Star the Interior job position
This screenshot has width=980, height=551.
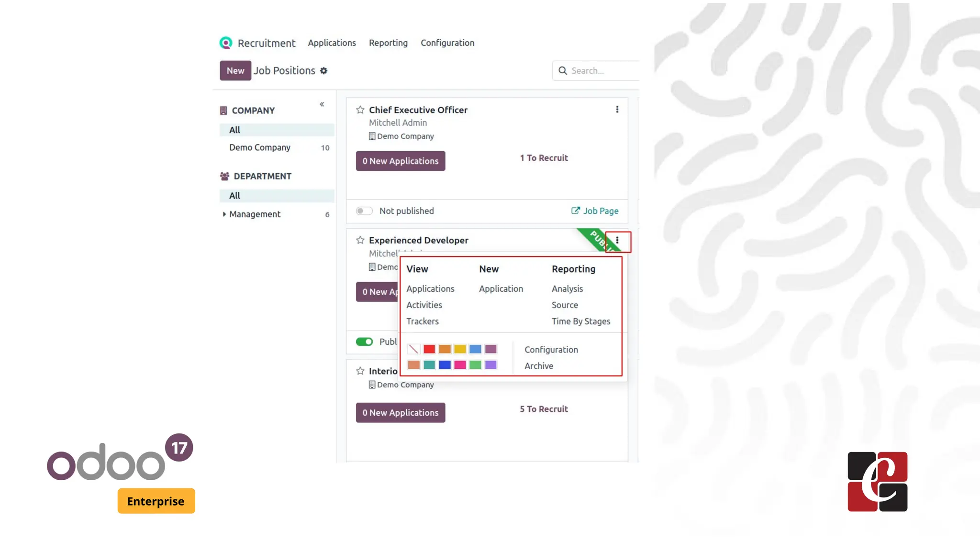point(360,371)
